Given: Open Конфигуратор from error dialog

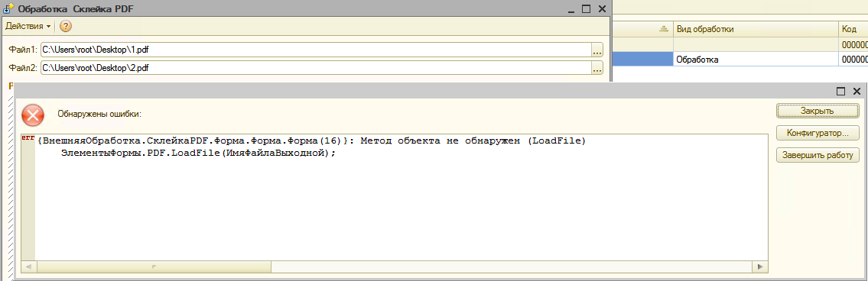Looking at the screenshot, I should click(817, 134).
